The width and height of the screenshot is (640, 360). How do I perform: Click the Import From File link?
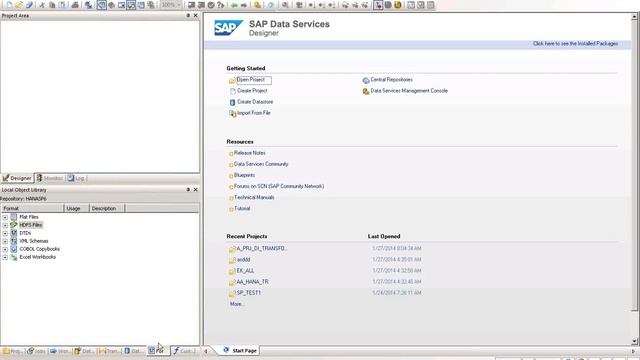253,113
